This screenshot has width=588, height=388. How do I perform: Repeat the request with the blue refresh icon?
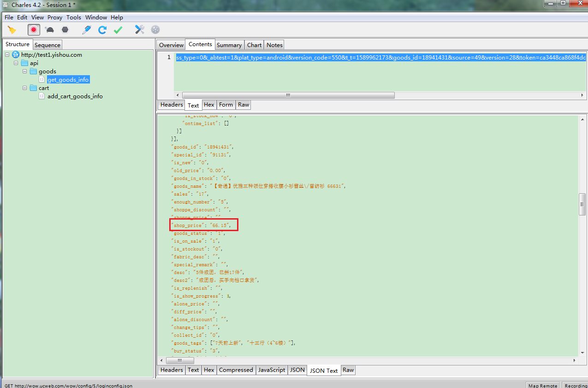[x=102, y=30]
